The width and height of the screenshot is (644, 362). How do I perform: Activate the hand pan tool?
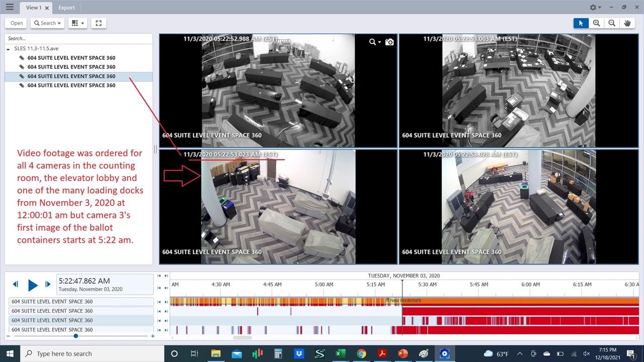click(x=627, y=23)
